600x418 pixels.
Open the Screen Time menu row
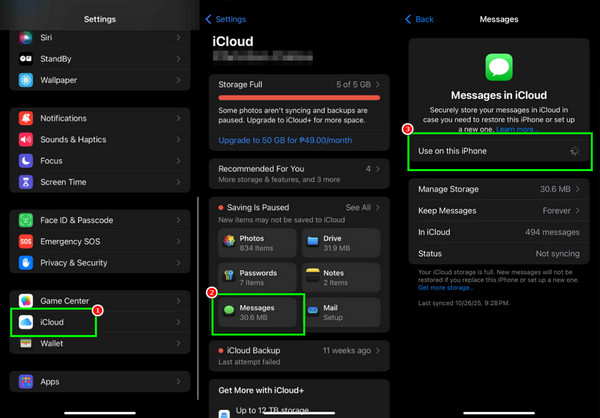[x=100, y=182]
